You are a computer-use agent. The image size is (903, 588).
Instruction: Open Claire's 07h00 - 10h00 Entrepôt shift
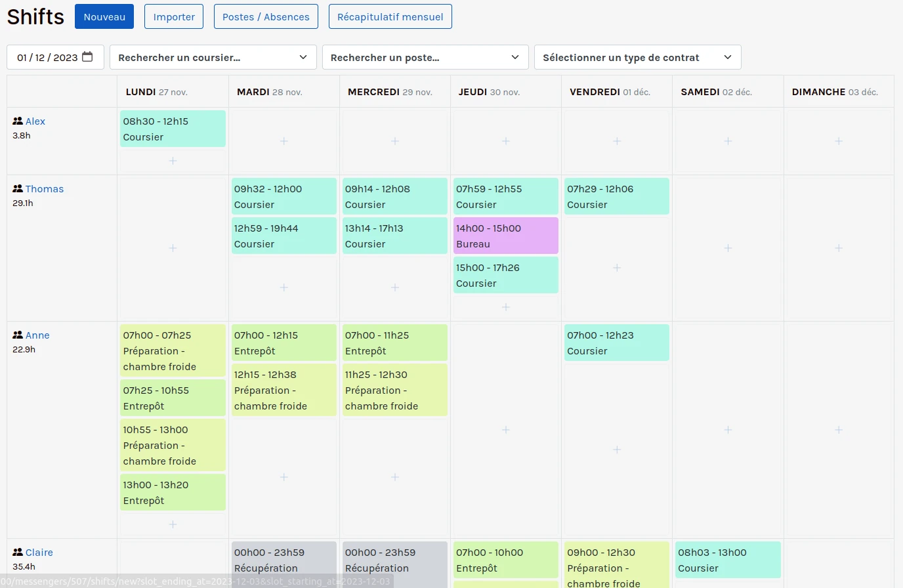point(506,560)
